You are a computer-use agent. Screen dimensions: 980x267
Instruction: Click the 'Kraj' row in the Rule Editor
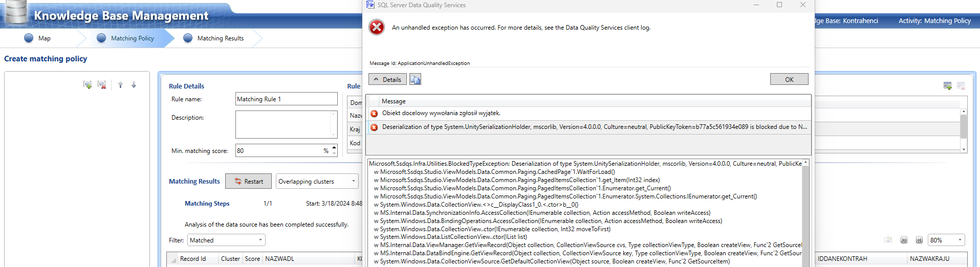tap(355, 129)
